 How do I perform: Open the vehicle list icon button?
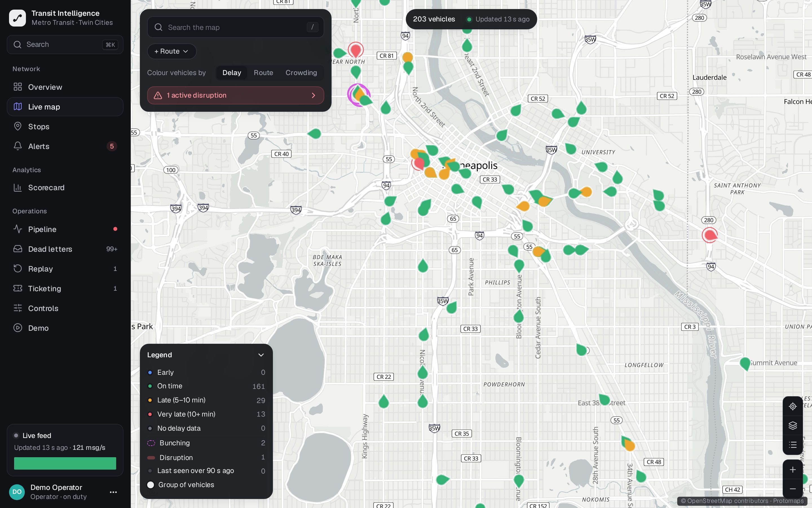[793, 445]
